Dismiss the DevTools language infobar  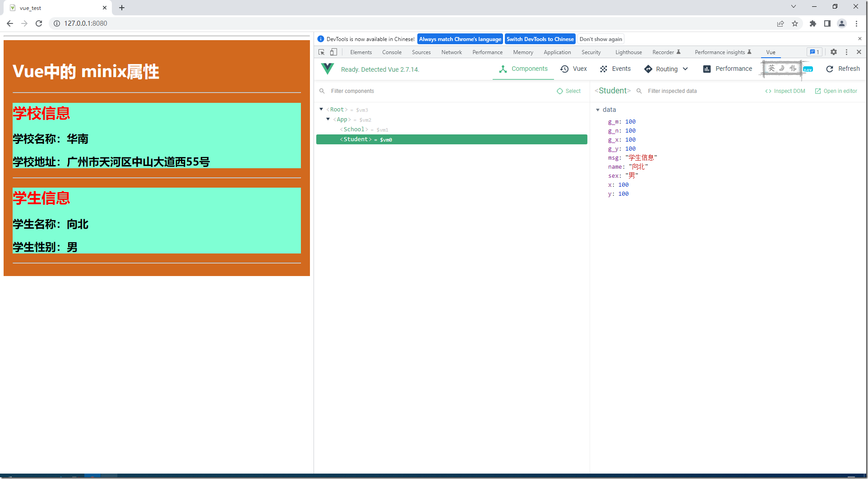860,39
